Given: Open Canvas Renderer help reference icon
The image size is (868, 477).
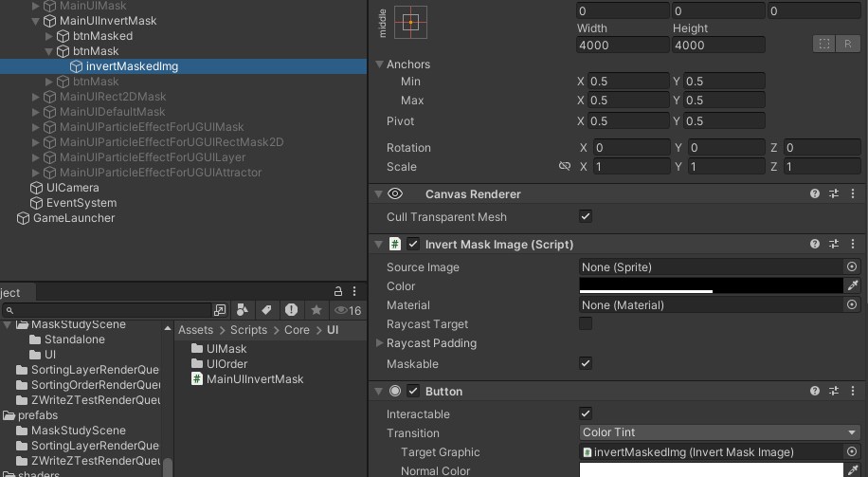Looking at the screenshot, I should 815,193.
